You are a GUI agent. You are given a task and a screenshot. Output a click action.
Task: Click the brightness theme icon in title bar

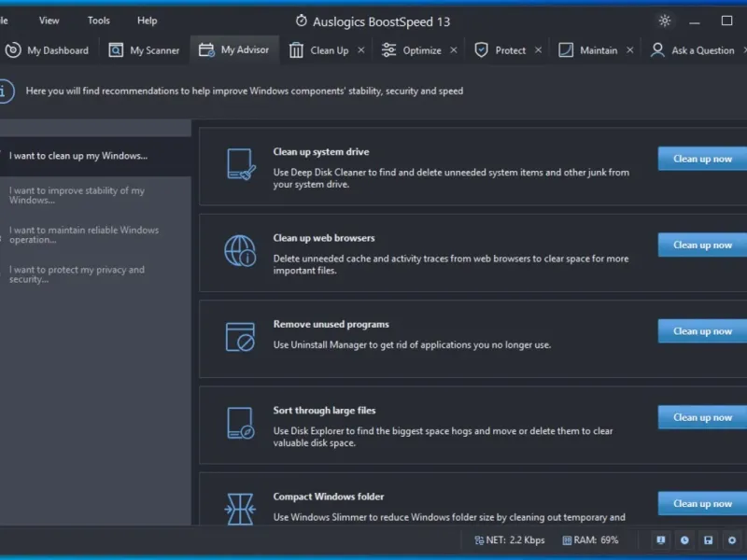(x=664, y=21)
